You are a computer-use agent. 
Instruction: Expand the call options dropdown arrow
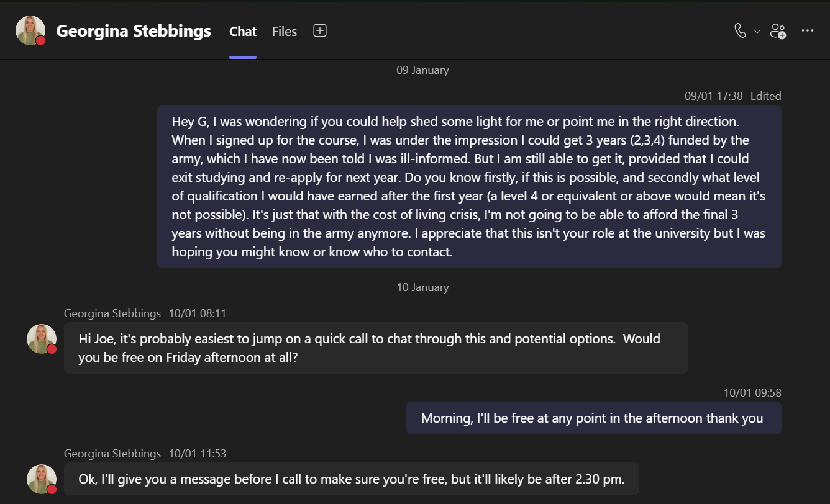click(757, 31)
